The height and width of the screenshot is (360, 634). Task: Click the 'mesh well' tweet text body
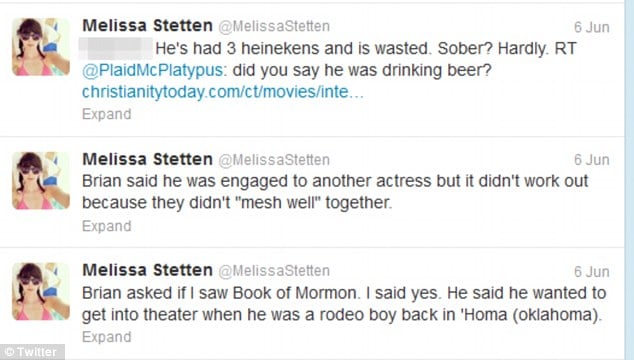(335, 192)
